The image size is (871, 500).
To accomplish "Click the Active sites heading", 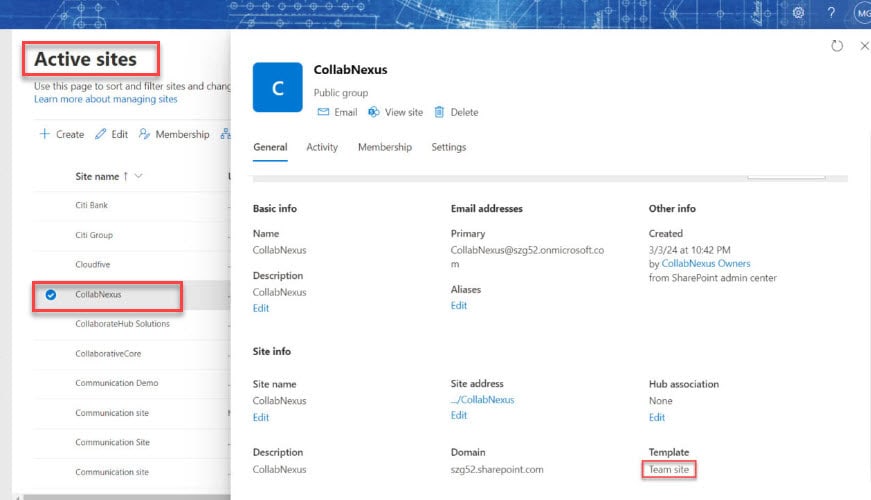I will click(x=86, y=59).
